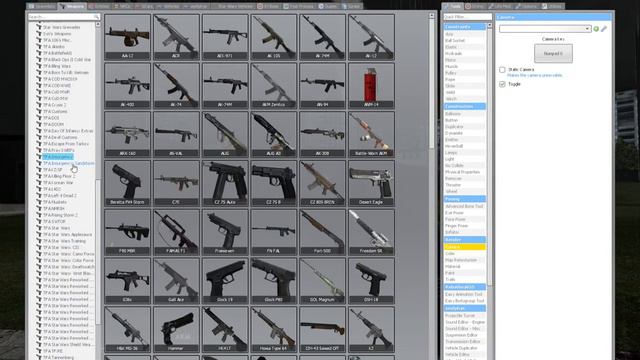Choose the AK-12 weapon icon
This screenshot has height=360, width=640.
(x=371, y=37)
